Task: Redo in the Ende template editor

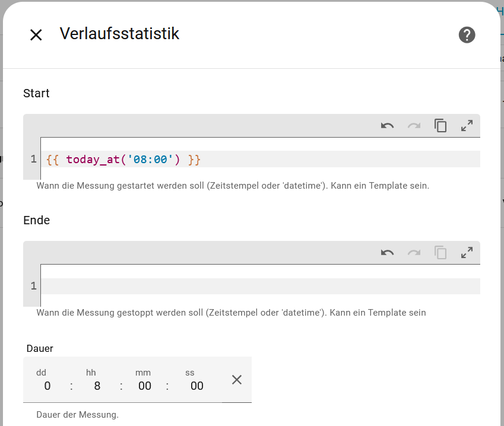Action: (x=414, y=253)
